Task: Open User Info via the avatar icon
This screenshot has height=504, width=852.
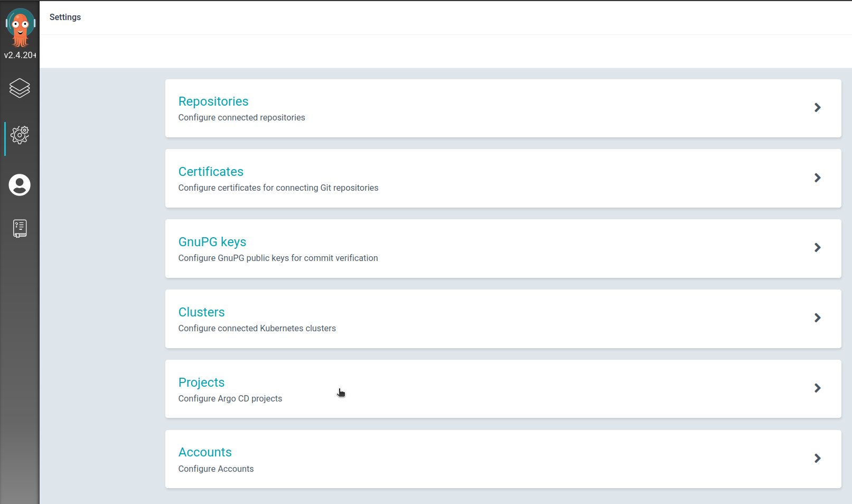Action: (x=20, y=185)
